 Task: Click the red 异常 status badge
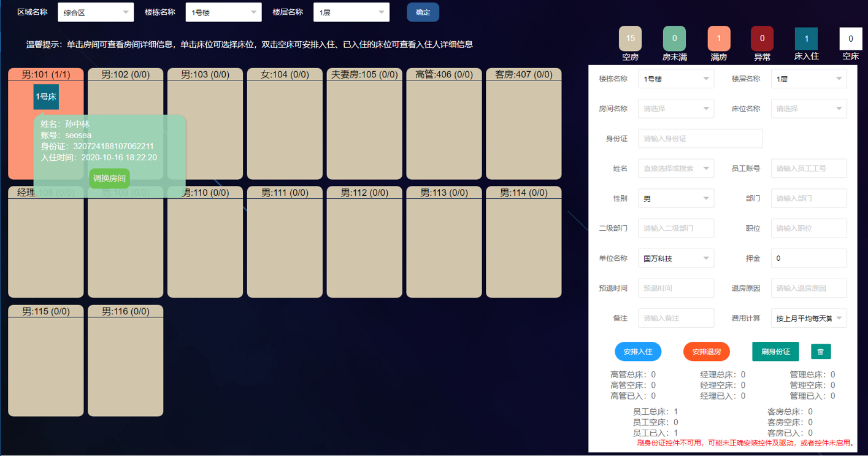point(762,39)
